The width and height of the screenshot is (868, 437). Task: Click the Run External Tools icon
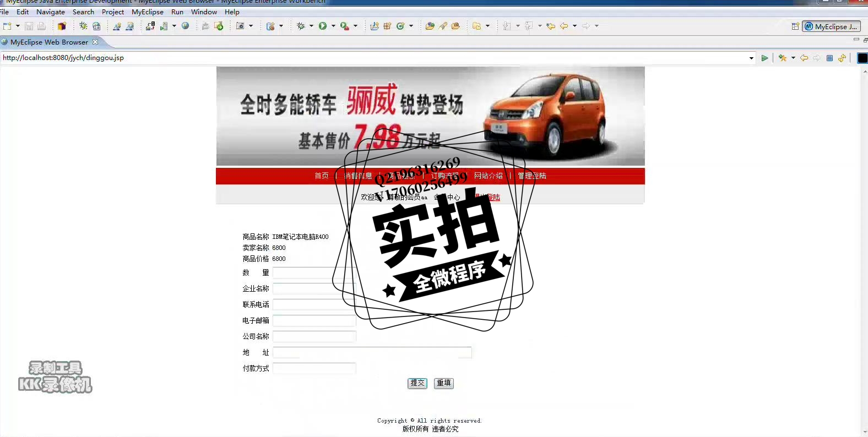click(344, 26)
